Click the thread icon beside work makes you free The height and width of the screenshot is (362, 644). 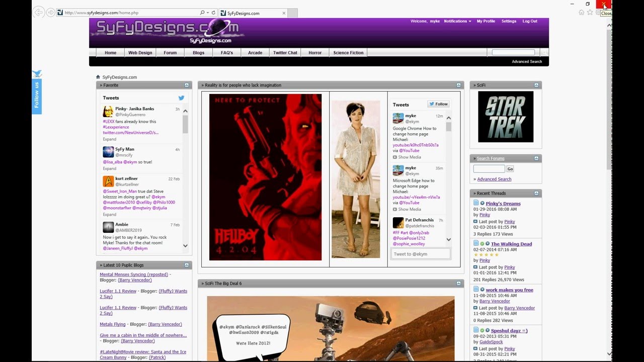click(476, 290)
